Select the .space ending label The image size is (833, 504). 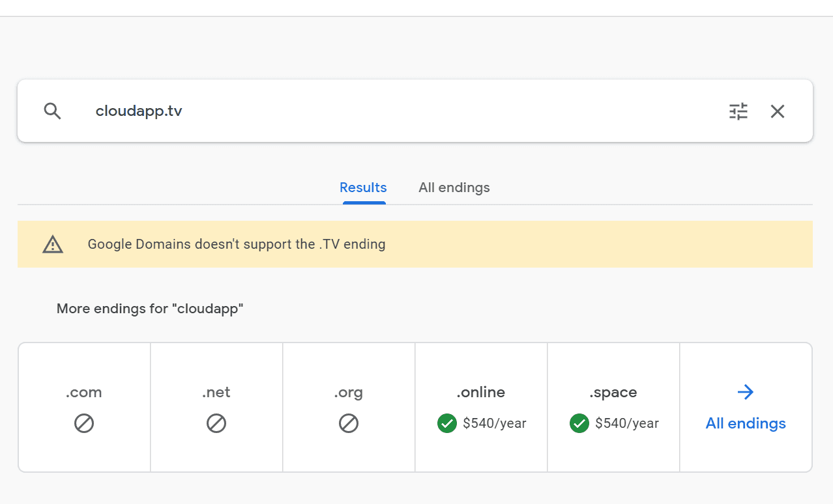(x=613, y=393)
